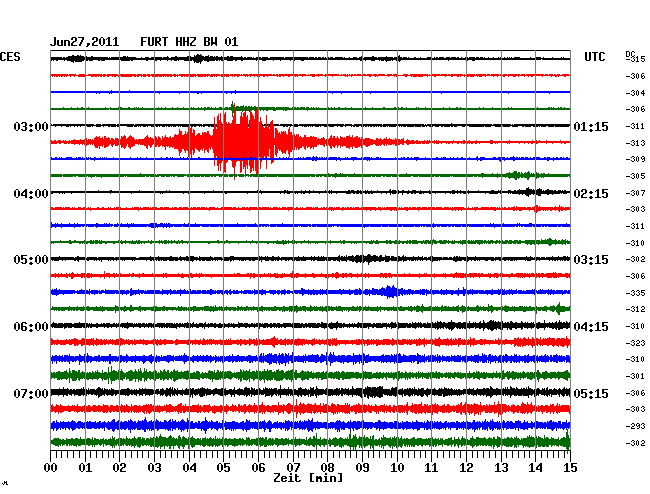Click the DC offset value -313
The image size is (650, 494).
point(635,143)
